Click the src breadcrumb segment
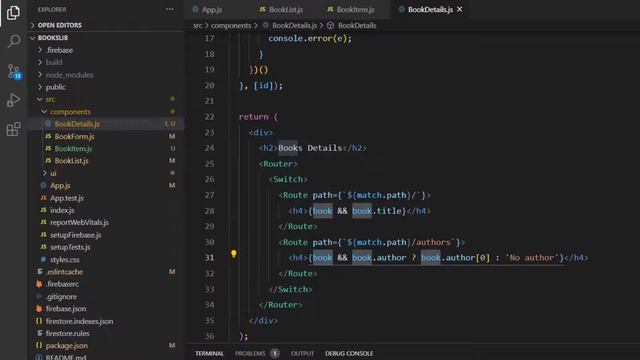This screenshot has width=640, height=360. [198, 25]
